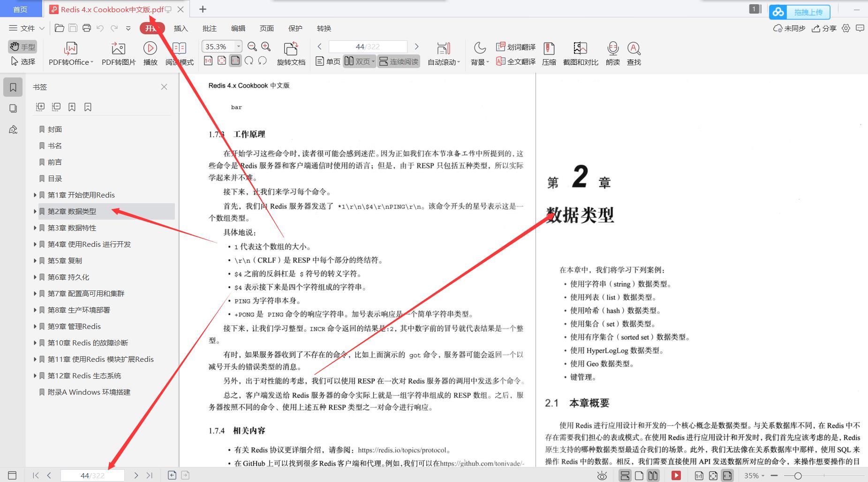This screenshot has width=868, height=482.
Task: Click zoom minus button beside slider
Action: point(773,476)
